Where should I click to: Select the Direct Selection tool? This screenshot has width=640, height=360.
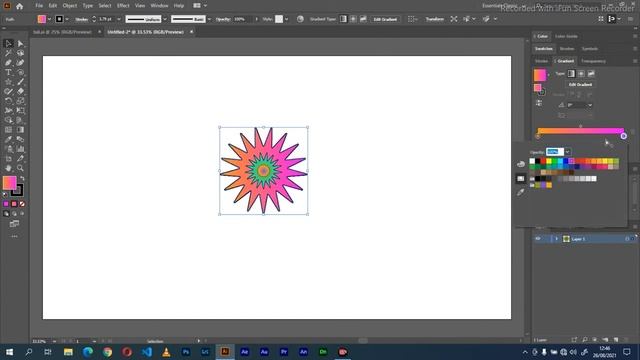click(20, 43)
